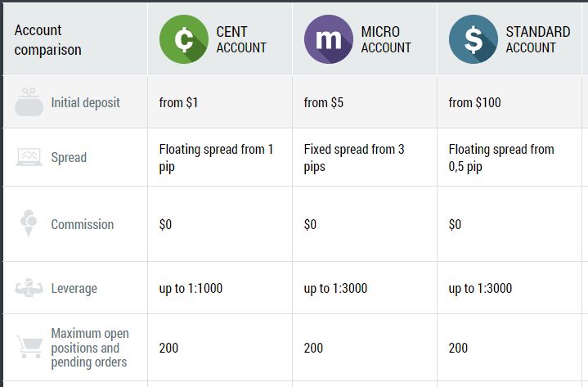Click the 'Fixed spread from 3 pips' cell
Screen dimensions: 588x387
click(365, 157)
